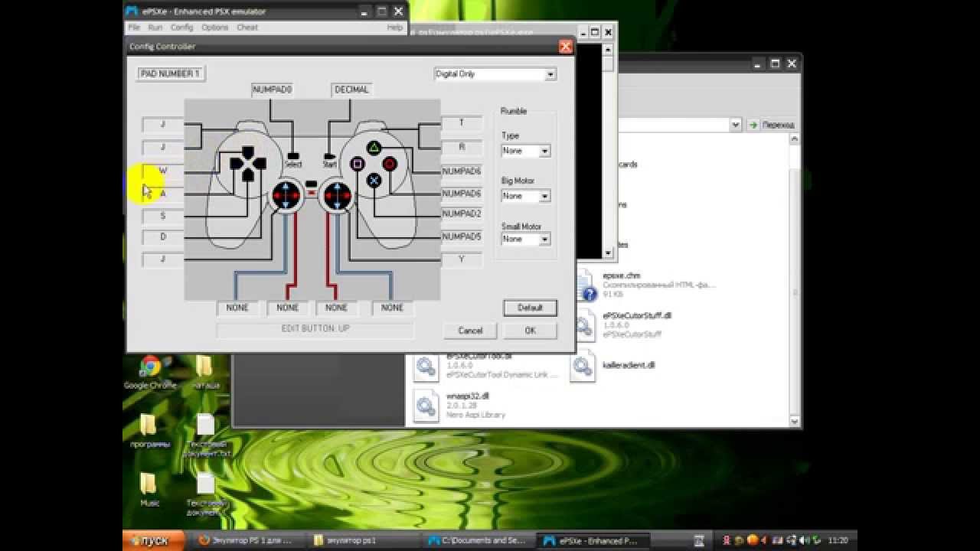
Task: Click the Start button on the controller image
Action: (x=330, y=156)
